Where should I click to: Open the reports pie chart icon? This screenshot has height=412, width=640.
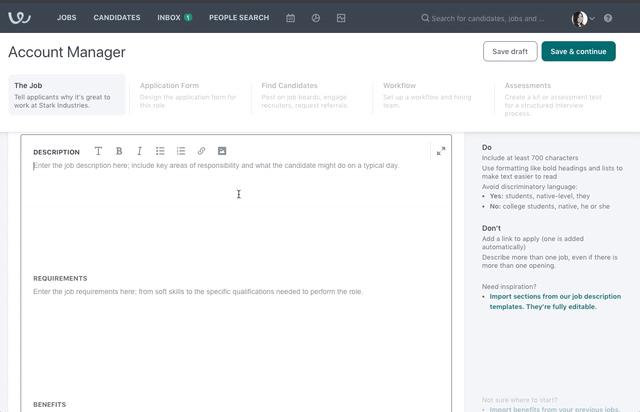tap(315, 18)
